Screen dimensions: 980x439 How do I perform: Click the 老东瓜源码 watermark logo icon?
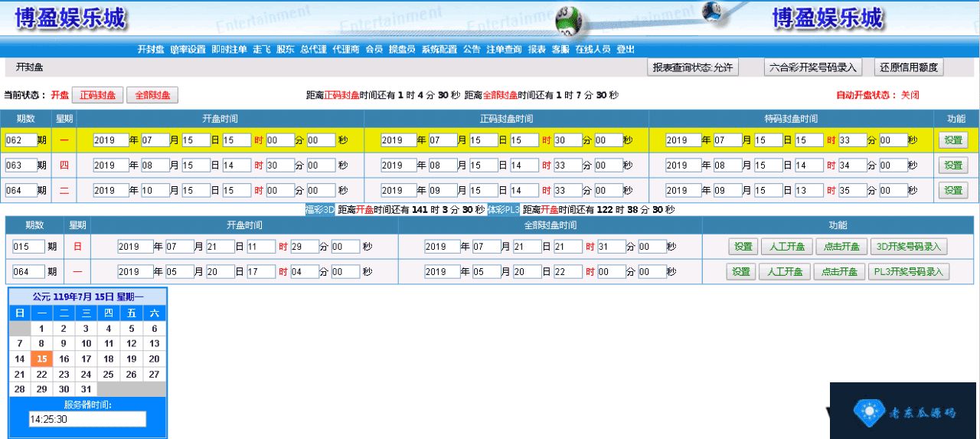coord(868,411)
